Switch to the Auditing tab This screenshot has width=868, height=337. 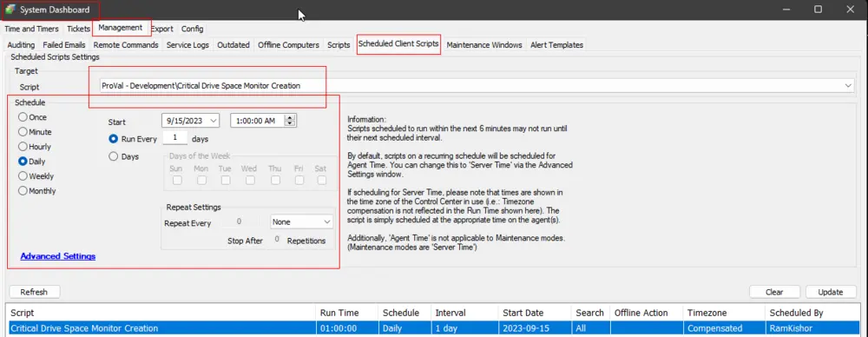(x=21, y=45)
